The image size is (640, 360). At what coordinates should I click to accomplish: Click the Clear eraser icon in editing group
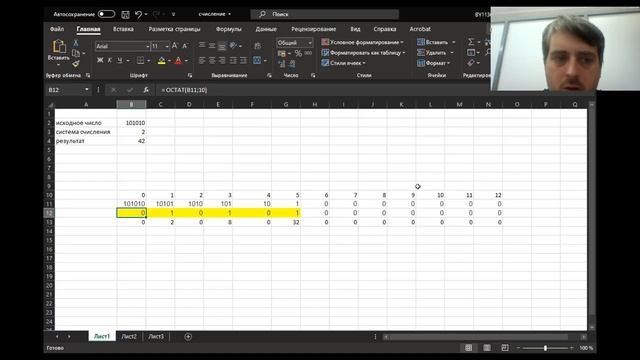click(x=471, y=63)
